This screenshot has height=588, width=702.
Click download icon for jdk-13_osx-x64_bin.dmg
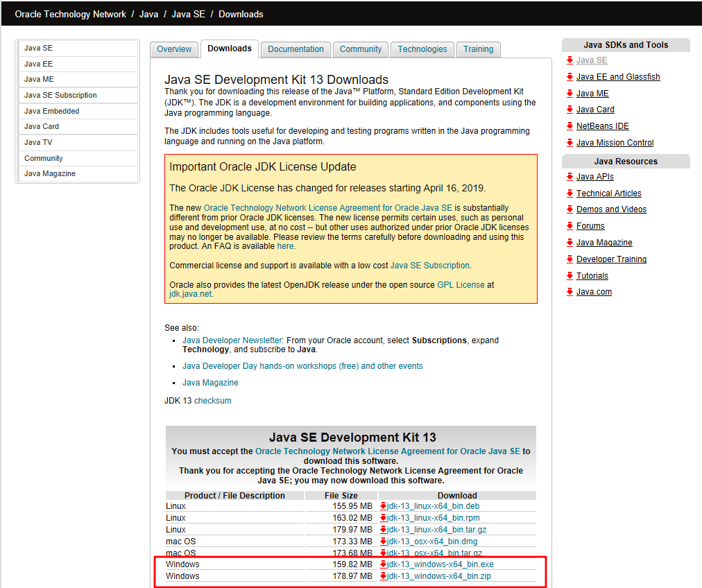383,542
